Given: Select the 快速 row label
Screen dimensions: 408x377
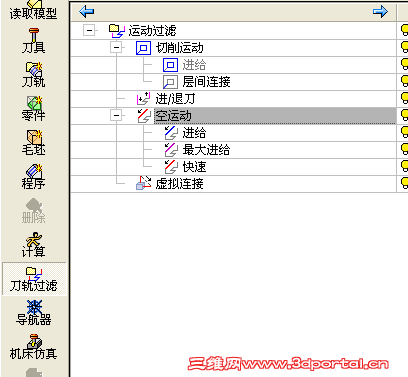Looking at the screenshot, I should [x=194, y=167].
